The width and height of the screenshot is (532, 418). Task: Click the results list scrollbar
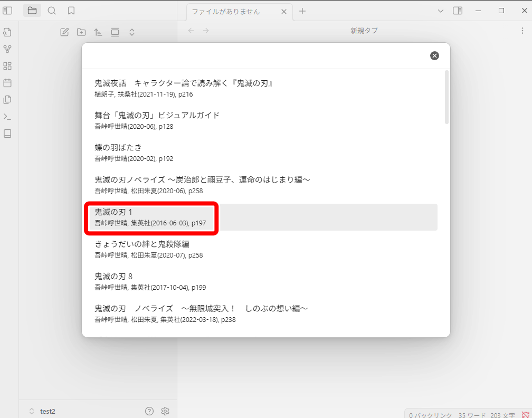(x=446, y=97)
